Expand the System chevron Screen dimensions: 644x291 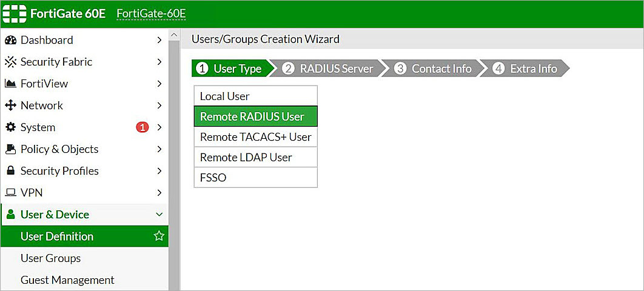(159, 127)
